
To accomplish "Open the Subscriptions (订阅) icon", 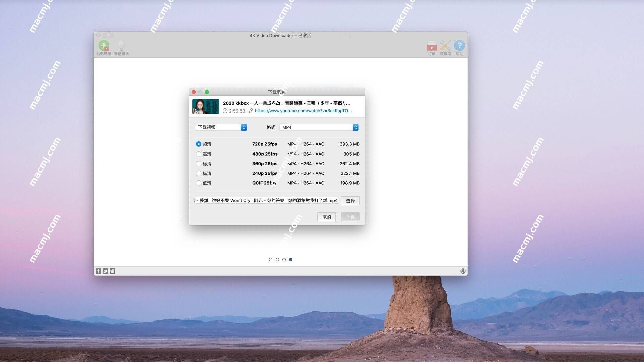I will (432, 46).
